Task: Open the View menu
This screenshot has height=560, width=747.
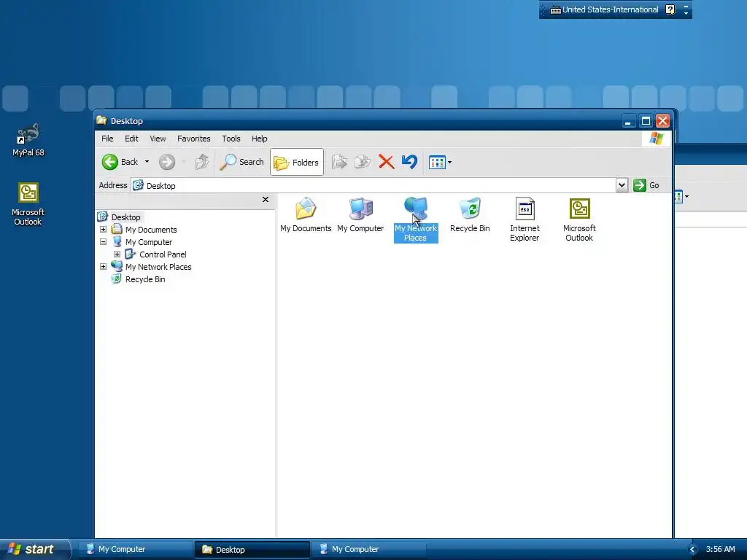Action: [158, 139]
